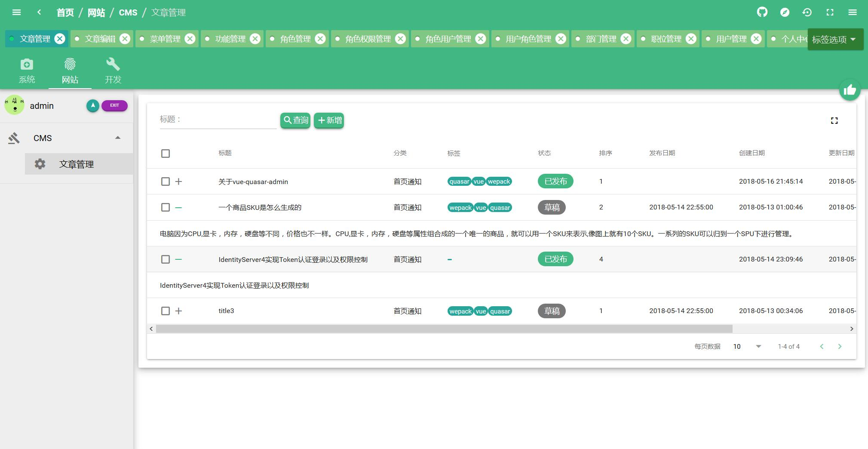Click the compass explore icon in header
The height and width of the screenshot is (449, 868).
pos(785,12)
